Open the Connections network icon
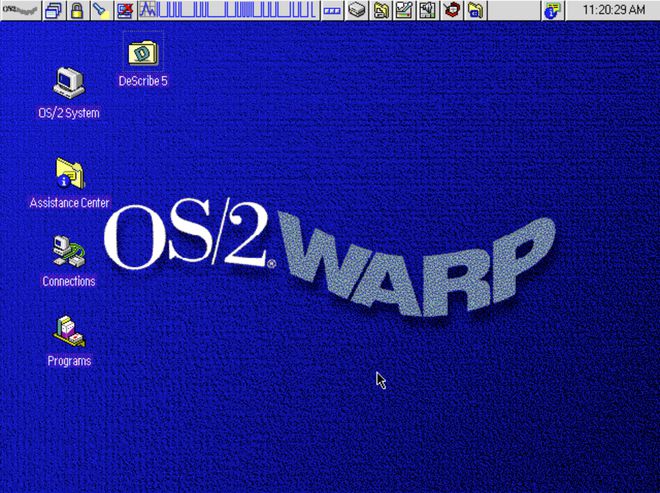The height and width of the screenshot is (493, 660). pos(69,251)
